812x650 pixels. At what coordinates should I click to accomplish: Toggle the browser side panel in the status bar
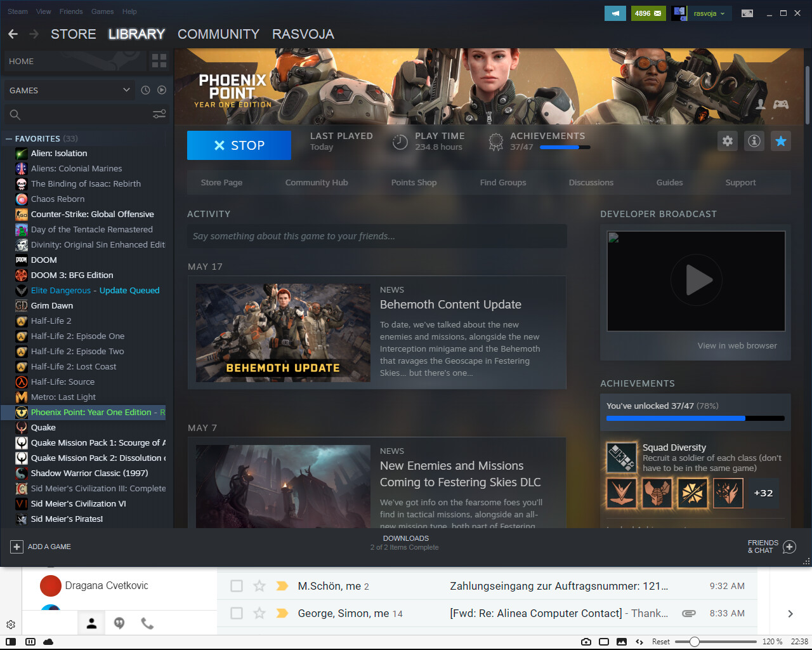(x=11, y=642)
